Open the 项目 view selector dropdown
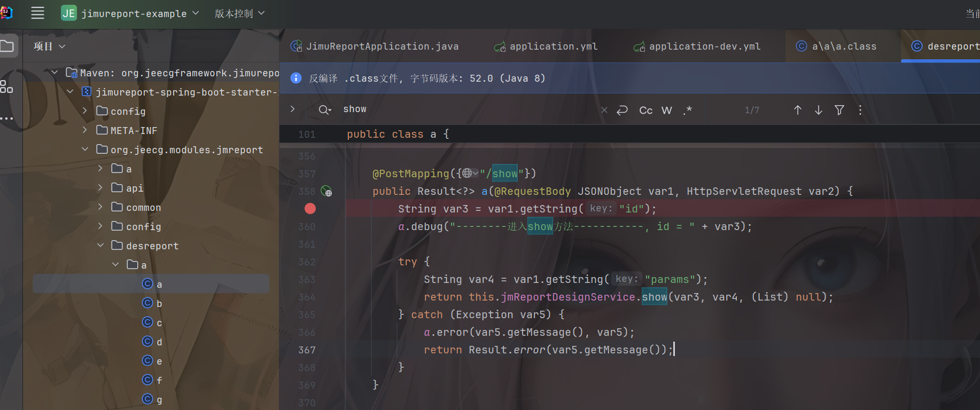The width and height of the screenshot is (980, 410). click(x=49, y=46)
